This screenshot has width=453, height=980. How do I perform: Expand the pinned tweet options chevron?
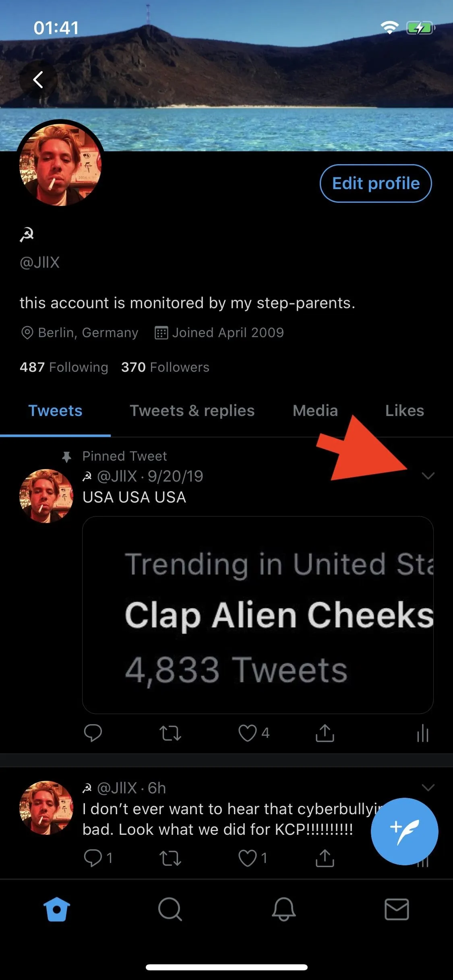click(x=428, y=476)
